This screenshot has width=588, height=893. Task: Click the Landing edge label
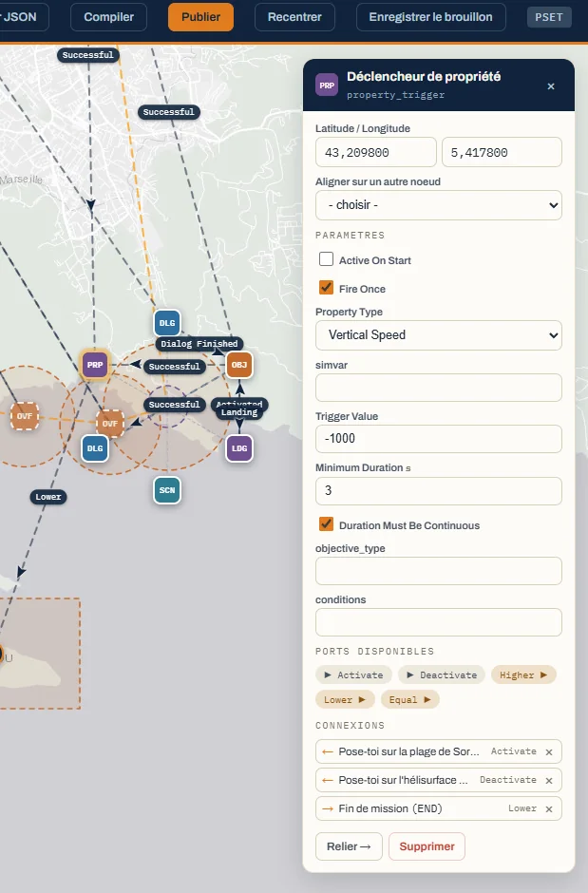239,412
